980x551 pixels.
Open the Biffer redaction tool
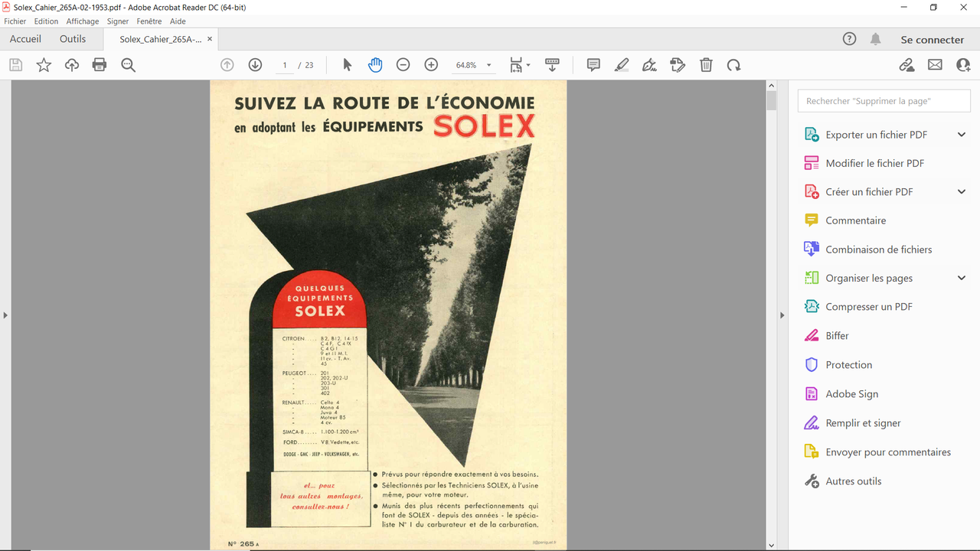click(x=837, y=336)
